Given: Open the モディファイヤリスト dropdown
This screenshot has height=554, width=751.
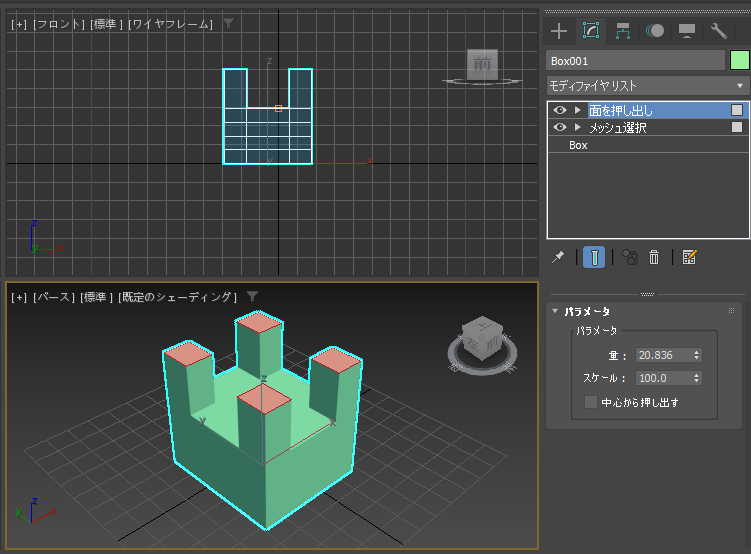Looking at the screenshot, I should click(x=647, y=86).
